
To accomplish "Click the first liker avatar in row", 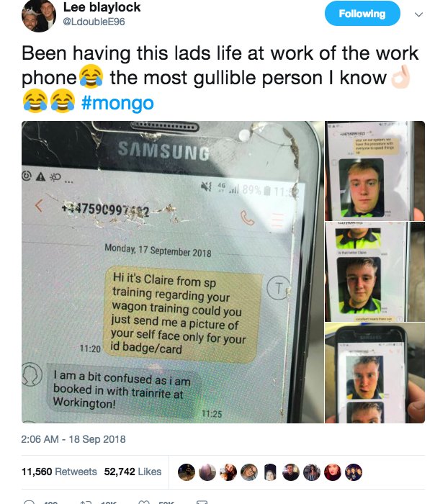I will [x=187, y=472].
